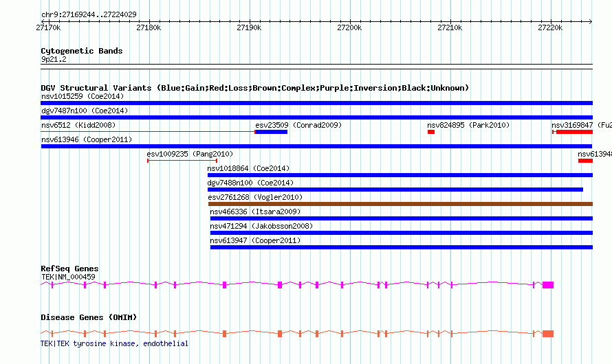Click the 27200k ruler tick label

coord(349,27)
